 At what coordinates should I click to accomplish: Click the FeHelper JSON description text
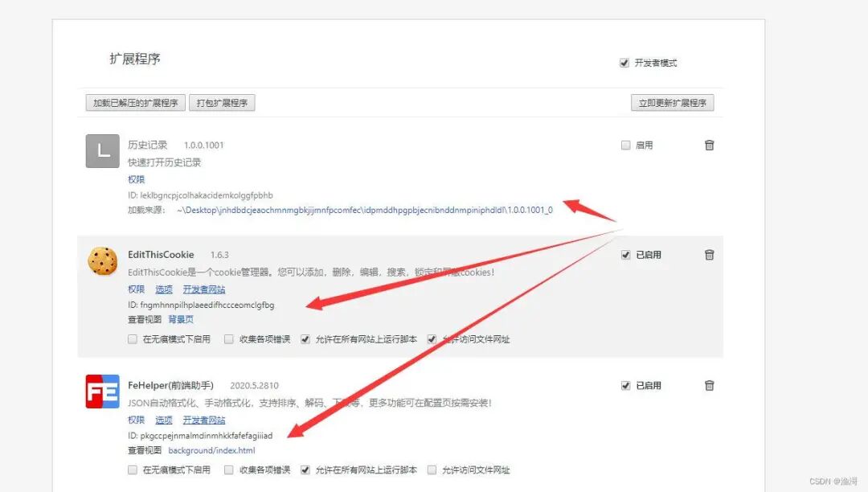tap(309, 402)
